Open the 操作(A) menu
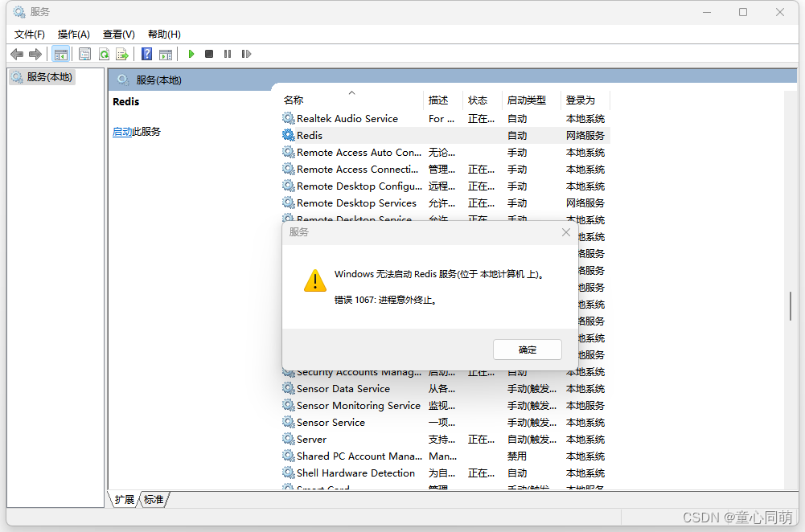 [73, 34]
